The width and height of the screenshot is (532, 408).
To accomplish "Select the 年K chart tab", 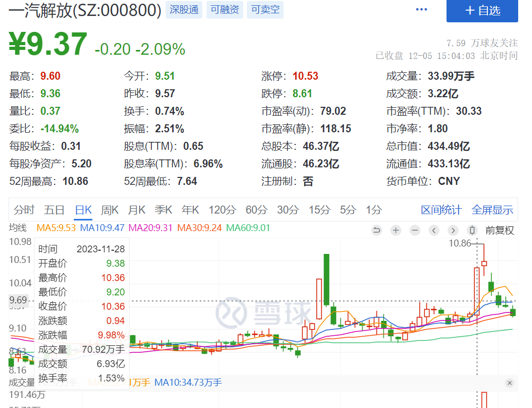I will tap(190, 210).
